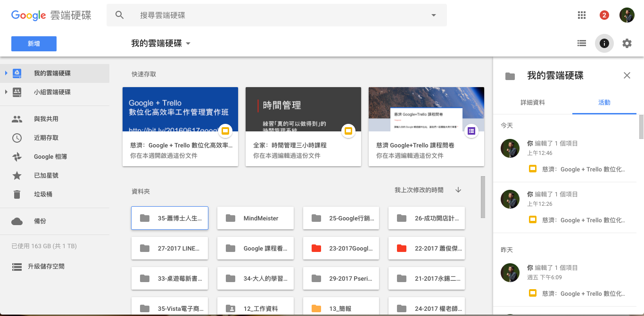
Task: Select the shared 12_工作資料 folder
Action: pos(256,307)
